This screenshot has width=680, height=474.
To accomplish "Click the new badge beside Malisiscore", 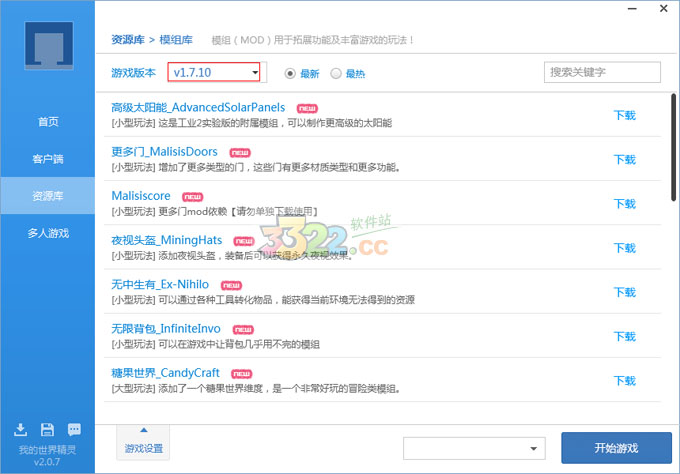I will pyautogui.click(x=193, y=197).
